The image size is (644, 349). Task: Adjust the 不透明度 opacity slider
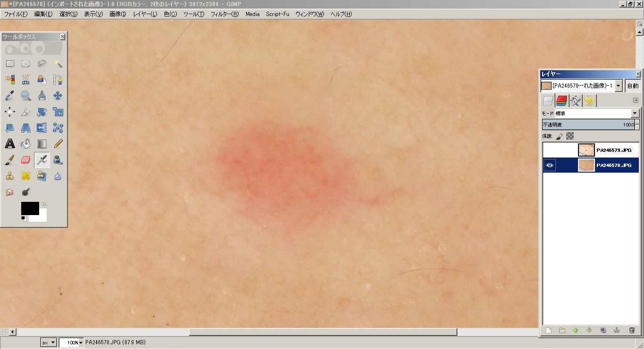click(x=588, y=125)
